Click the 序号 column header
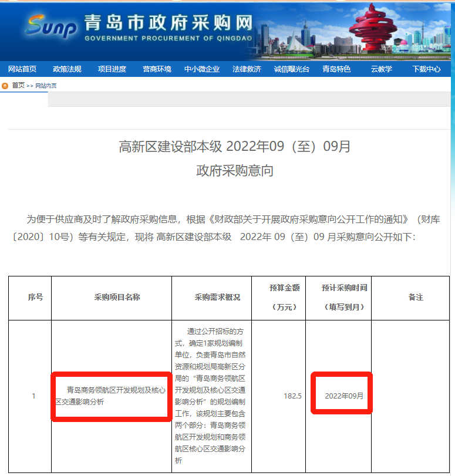The width and height of the screenshot is (455, 476). point(36,297)
